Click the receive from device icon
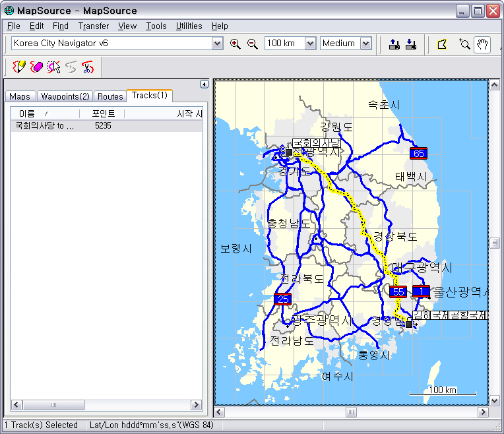504x434 pixels. (410, 44)
